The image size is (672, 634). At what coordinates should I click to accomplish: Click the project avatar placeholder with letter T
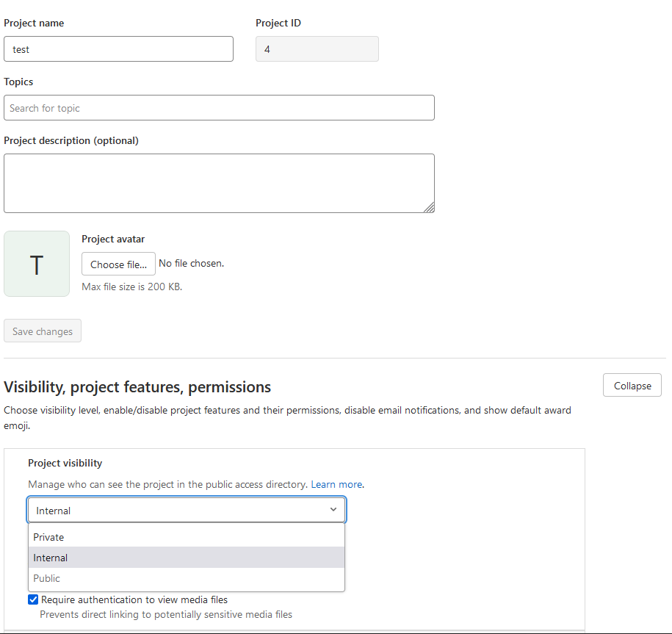(x=37, y=264)
